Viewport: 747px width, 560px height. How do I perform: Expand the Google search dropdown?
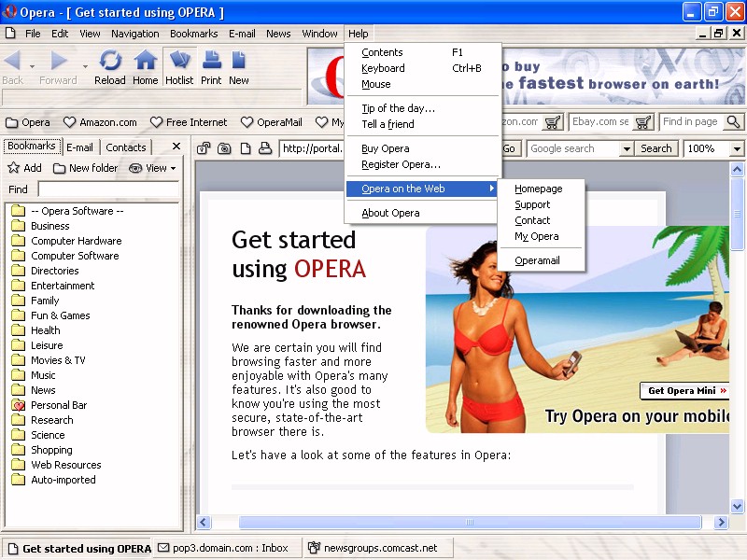(626, 148)
